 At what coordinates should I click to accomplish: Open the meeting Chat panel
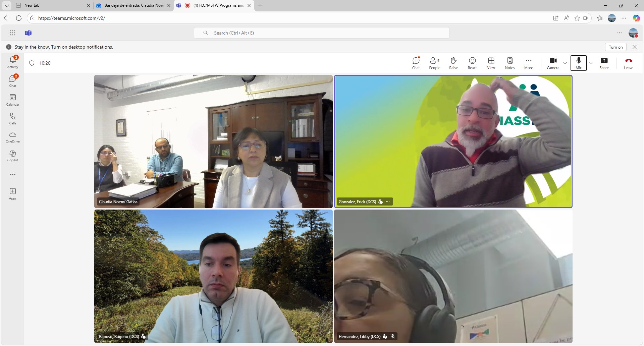click(416, 63)
